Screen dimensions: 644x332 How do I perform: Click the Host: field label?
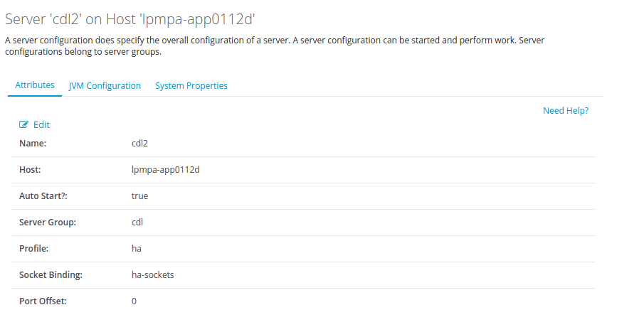[x=30, y=169]
